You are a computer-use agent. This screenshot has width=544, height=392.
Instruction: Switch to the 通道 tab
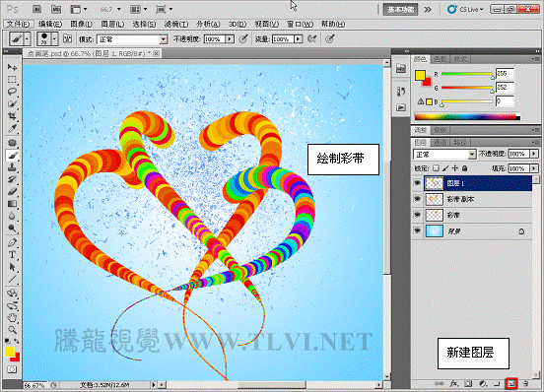[x=441, y=143]
